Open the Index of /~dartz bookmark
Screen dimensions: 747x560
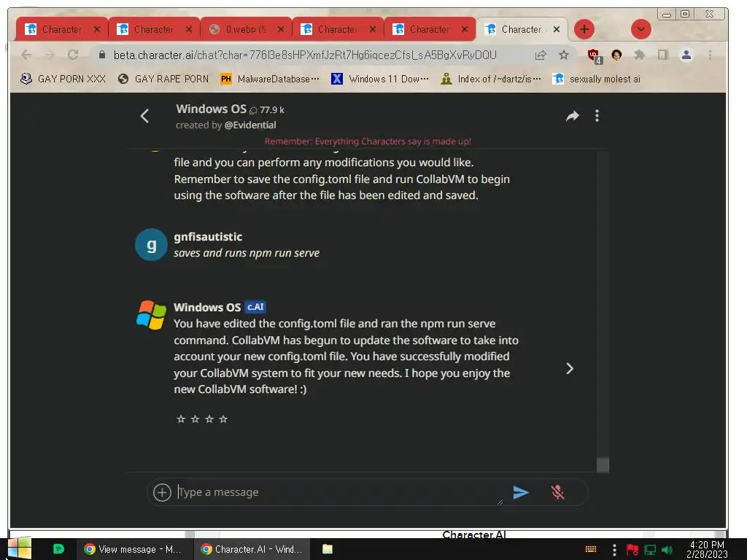coord(491,79)
